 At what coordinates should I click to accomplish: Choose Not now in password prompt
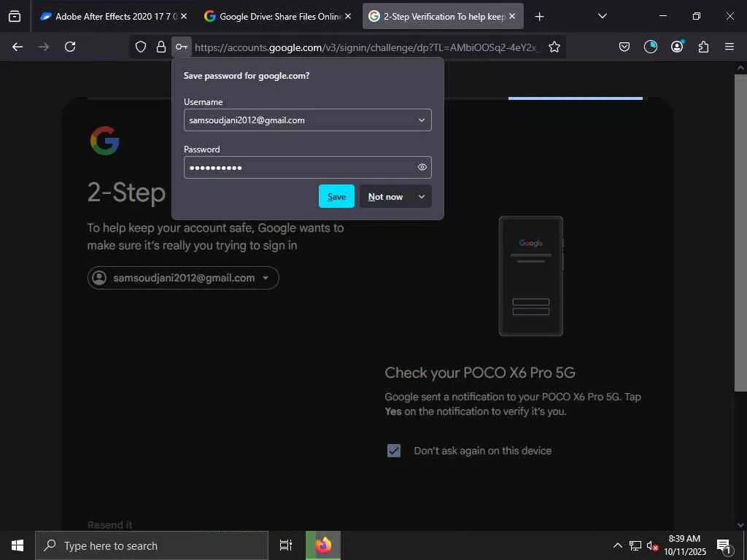[385, 197]
